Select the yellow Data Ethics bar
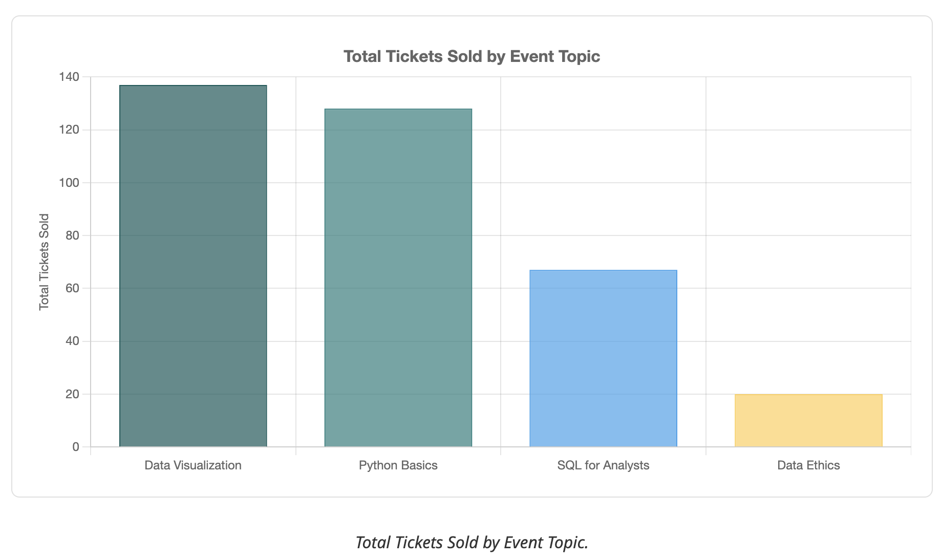The height and width of the screenshot is (560, 942). point(808,420)
